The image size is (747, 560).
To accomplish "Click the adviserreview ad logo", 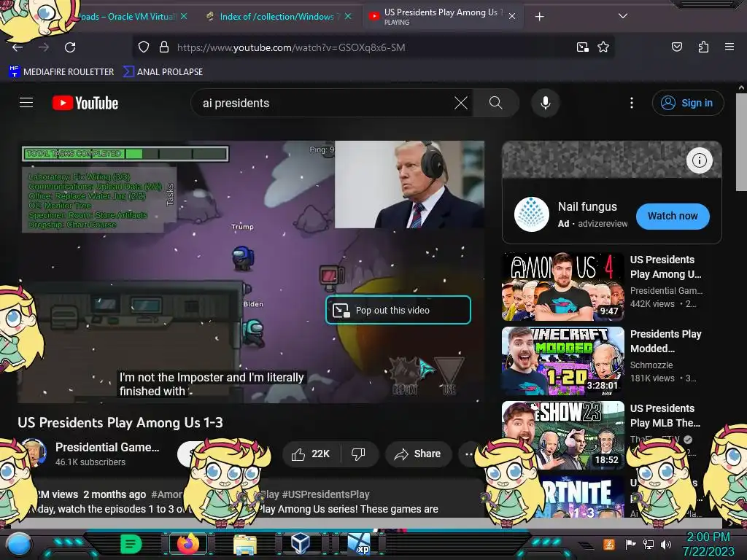I will [x=532, y=214].
